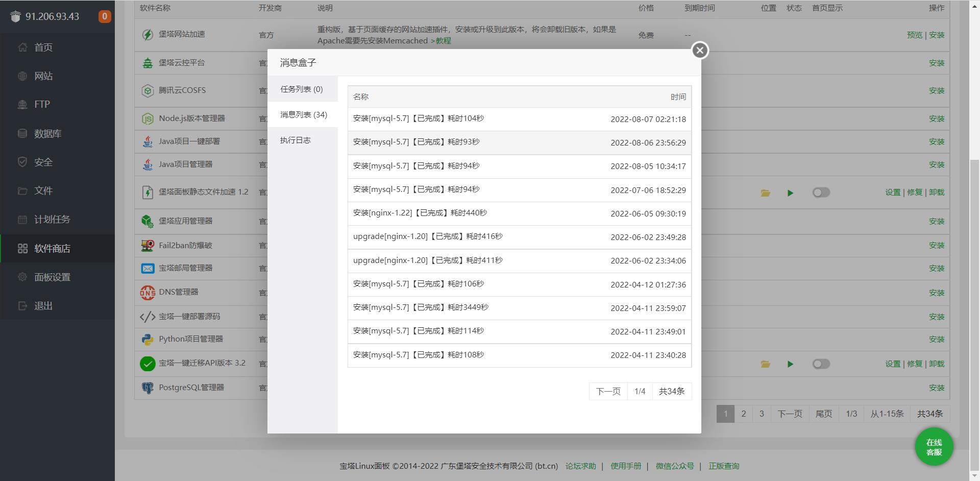The image size is (980, 481).
Task: Click the 宝塔邮局管理器 envelope icon
Action: coord(148,268)
